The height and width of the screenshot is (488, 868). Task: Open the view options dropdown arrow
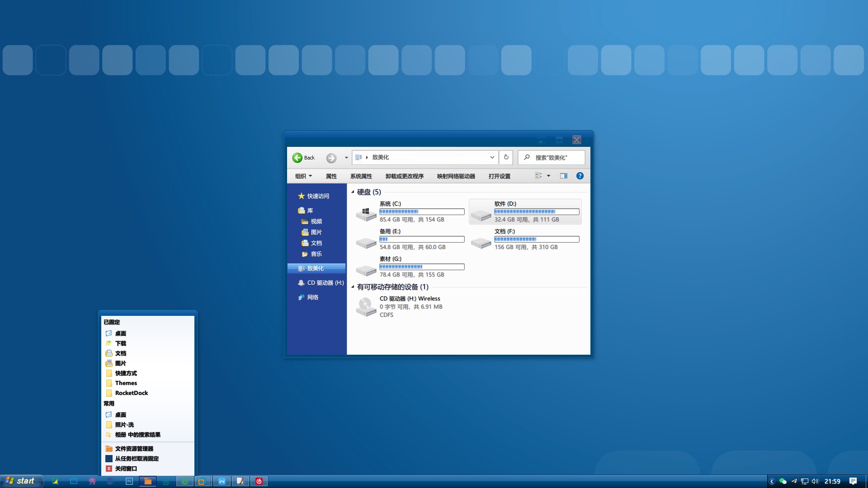coord(549,176)
